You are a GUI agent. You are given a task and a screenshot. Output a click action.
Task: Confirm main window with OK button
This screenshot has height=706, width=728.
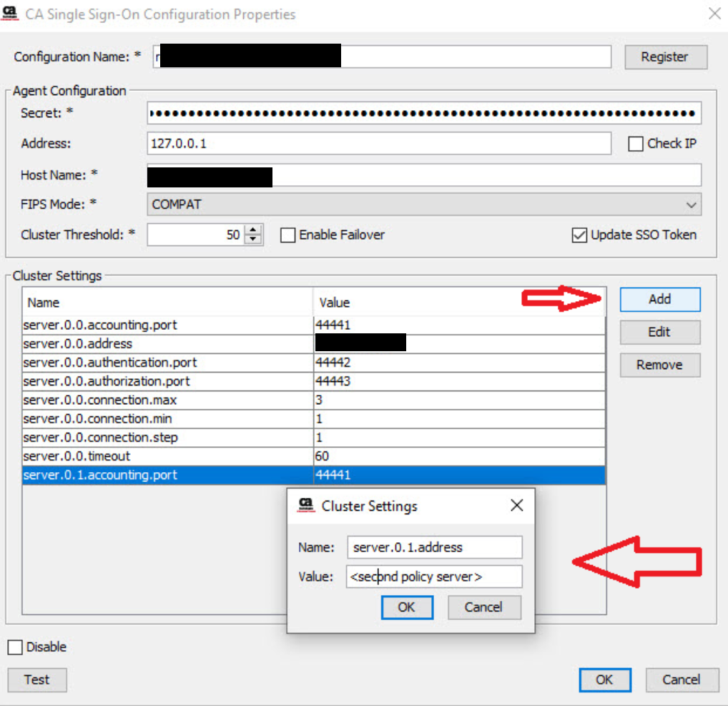coord(604,680)
